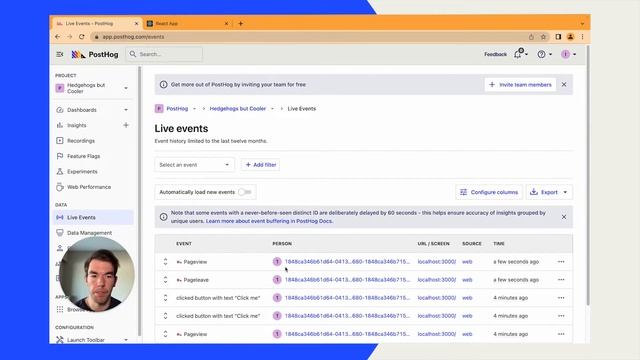Viewport: 640px width, 360px height.
Task: Go back with the browser back arrow
Action: tap(58, 37)
